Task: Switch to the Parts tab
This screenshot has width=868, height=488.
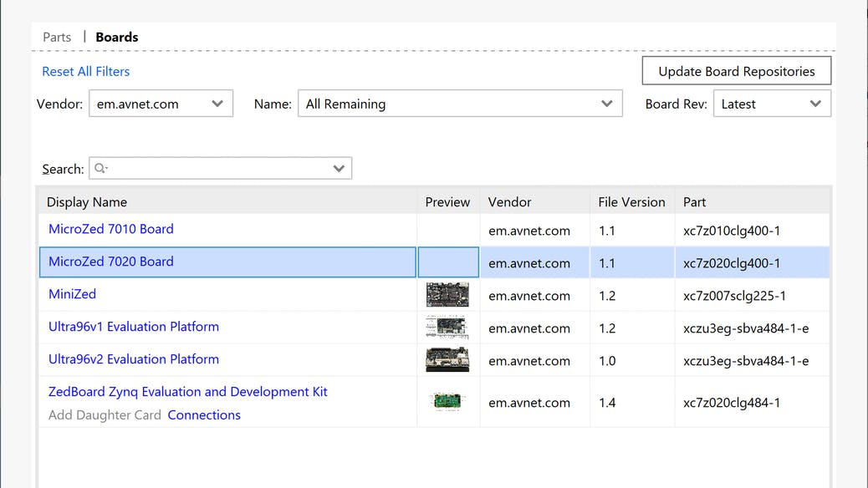Action: 57,37
